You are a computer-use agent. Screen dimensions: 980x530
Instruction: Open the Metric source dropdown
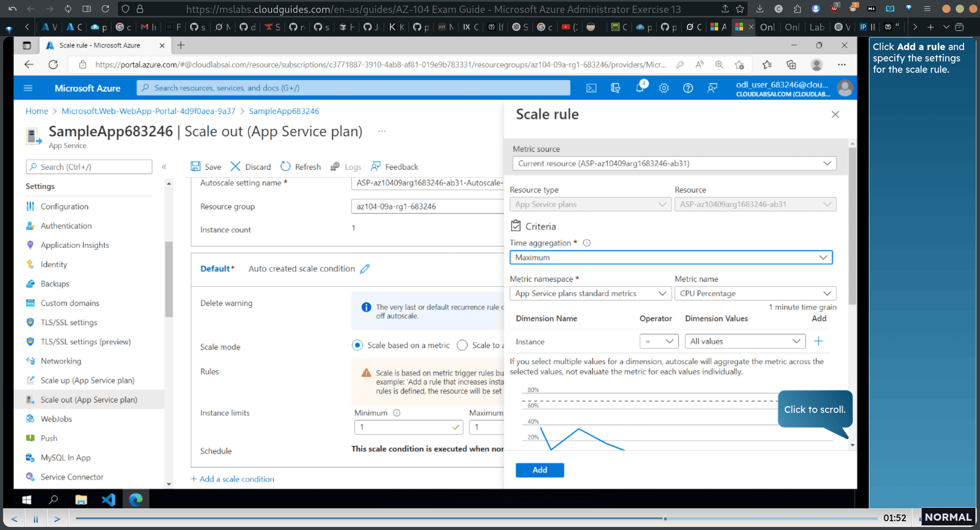pyautogui.click(x=674, y=164)
